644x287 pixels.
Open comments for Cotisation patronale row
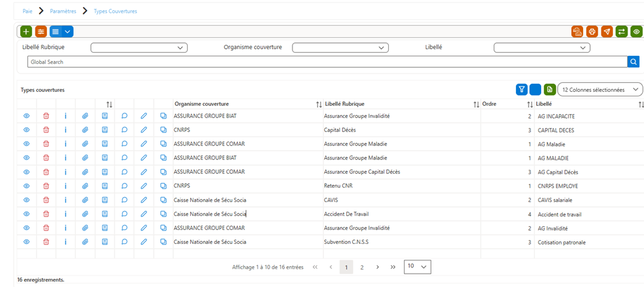tap(124, 241)
